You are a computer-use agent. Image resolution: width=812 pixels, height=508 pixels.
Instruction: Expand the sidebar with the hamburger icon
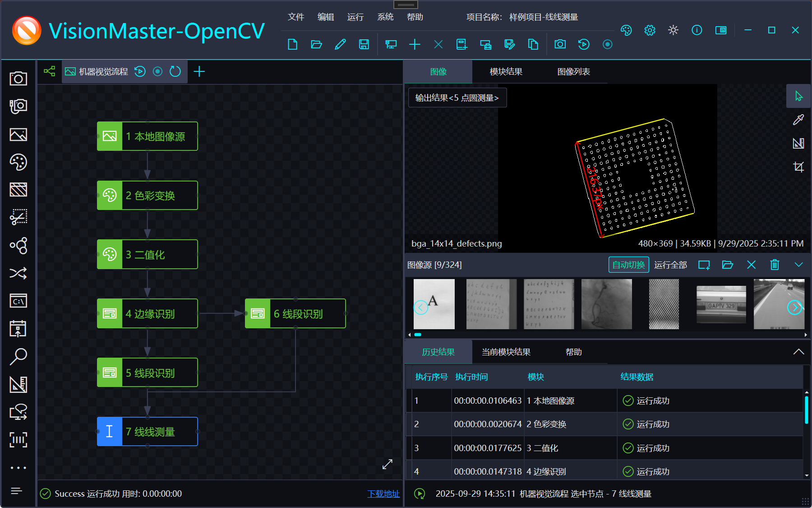click(x=17, y=491)
